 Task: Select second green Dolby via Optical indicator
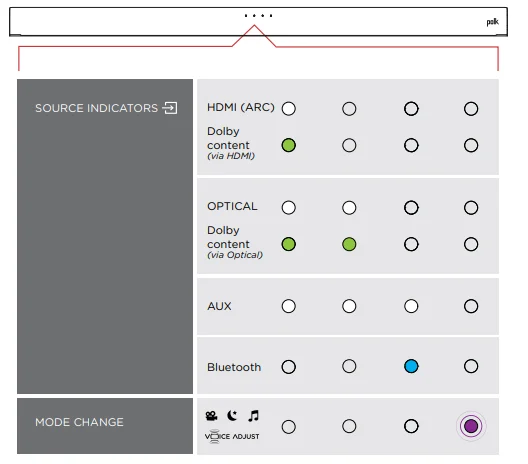[349, 244]
